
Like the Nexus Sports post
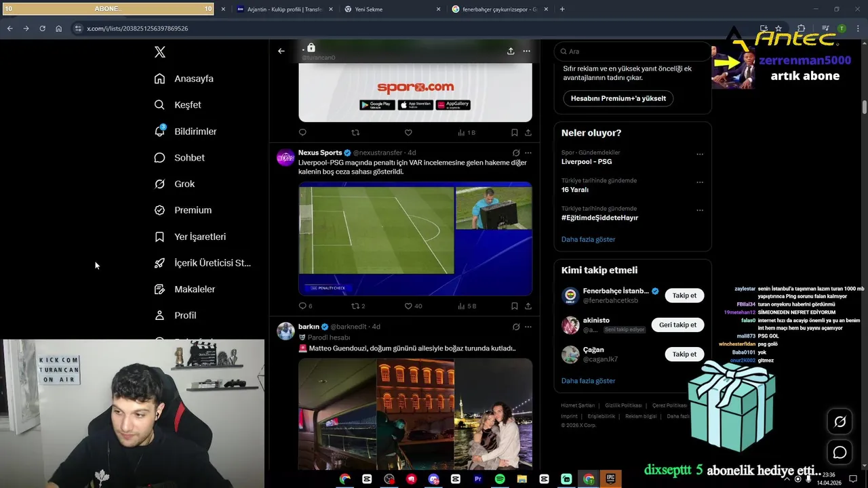click(x=413, y=306)
